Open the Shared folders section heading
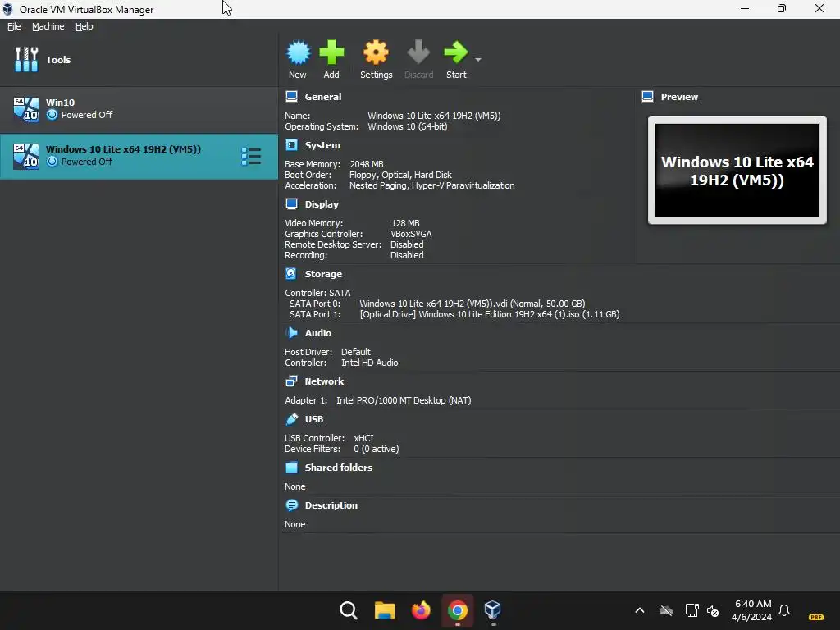This screenshot has height=630, width=840. coord(339,467)
